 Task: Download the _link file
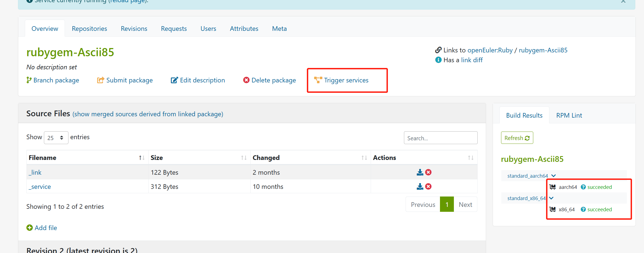tap(420, 172)
